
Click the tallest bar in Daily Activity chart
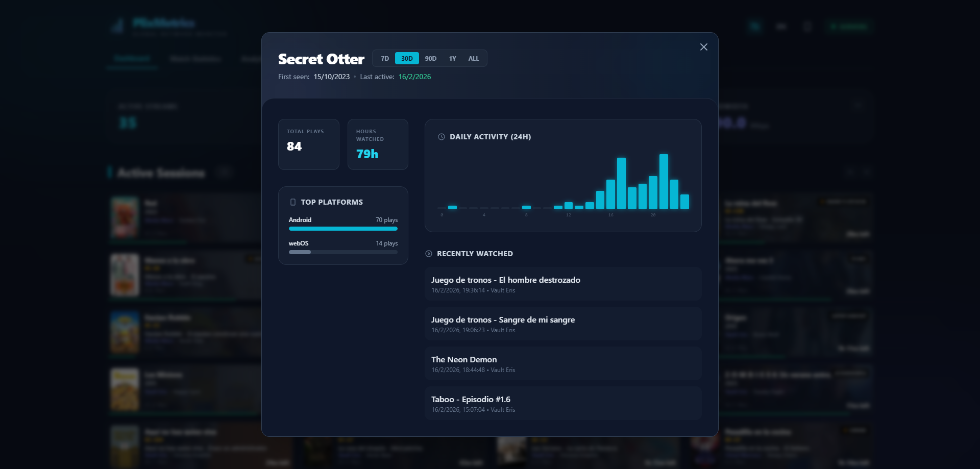tap(664, 182)
